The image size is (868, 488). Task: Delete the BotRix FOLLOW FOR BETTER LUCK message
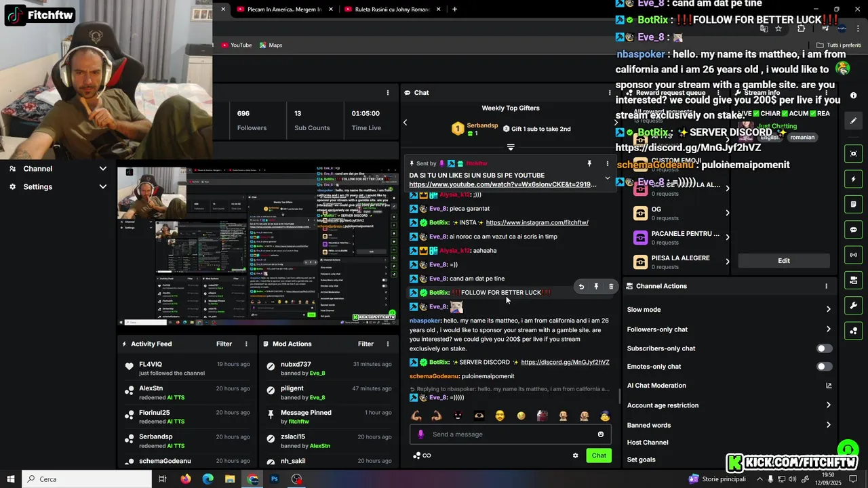611,287
